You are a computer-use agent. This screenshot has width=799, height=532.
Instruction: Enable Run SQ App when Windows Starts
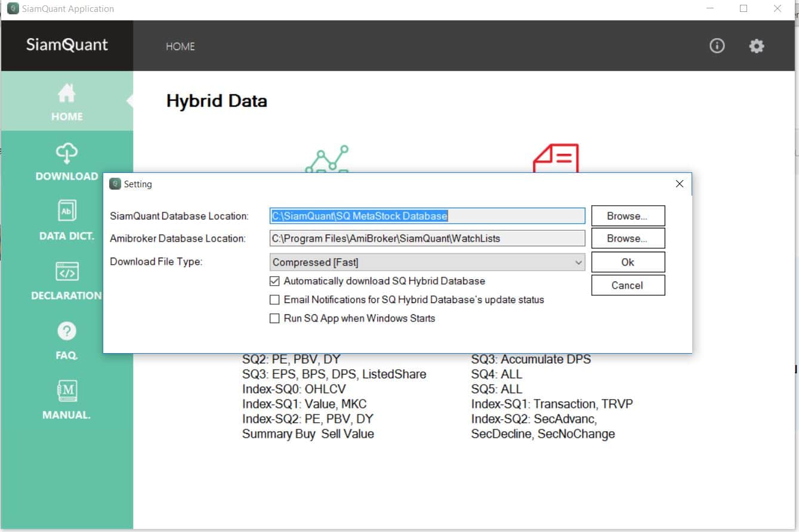tap(274, 318)
